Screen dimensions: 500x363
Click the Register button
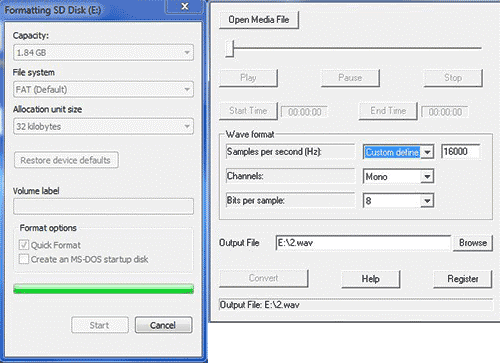click(x=463, y=279)
